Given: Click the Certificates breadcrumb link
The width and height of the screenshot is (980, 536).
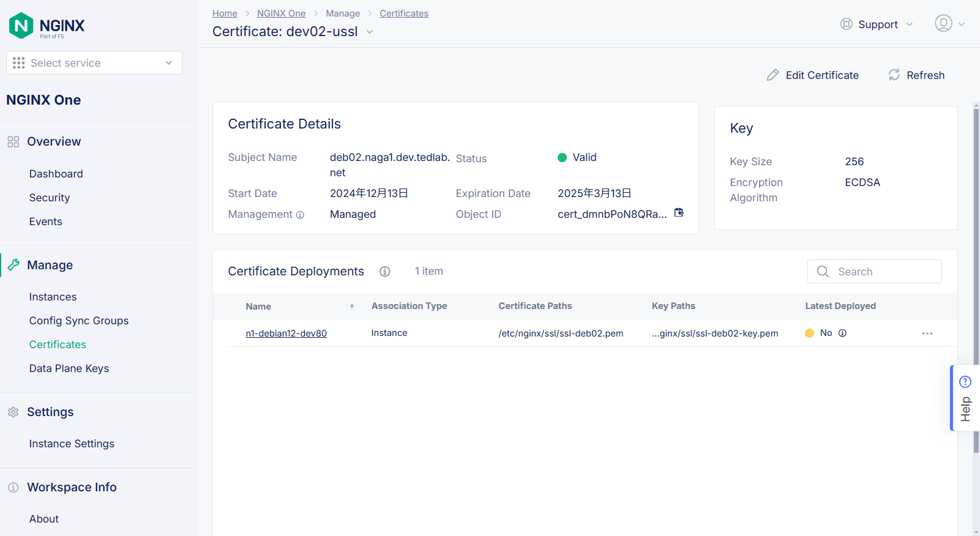Looking at the screenshot, I should [403, 13].
